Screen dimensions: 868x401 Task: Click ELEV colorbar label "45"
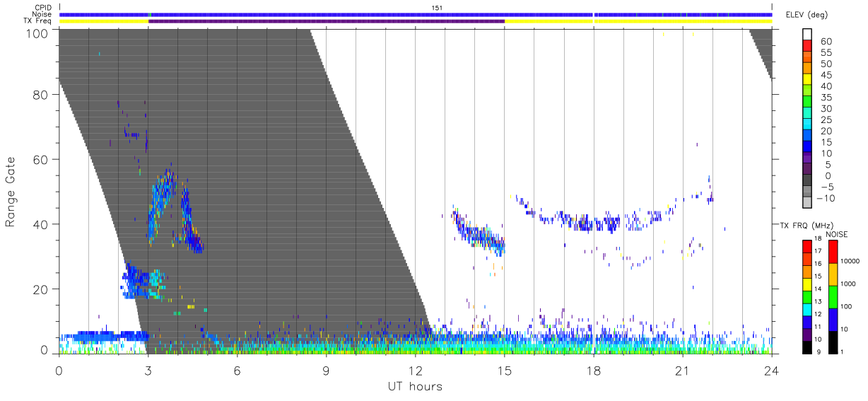point(826,75)
